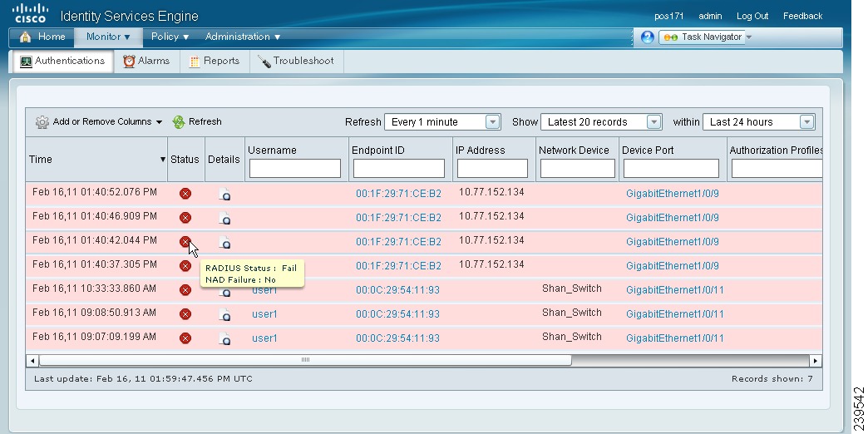Click red fail status icon for 09:07:09.199 AM row
Screen dimensions: 868x434
pyautogui.click(x=185, y=338)
